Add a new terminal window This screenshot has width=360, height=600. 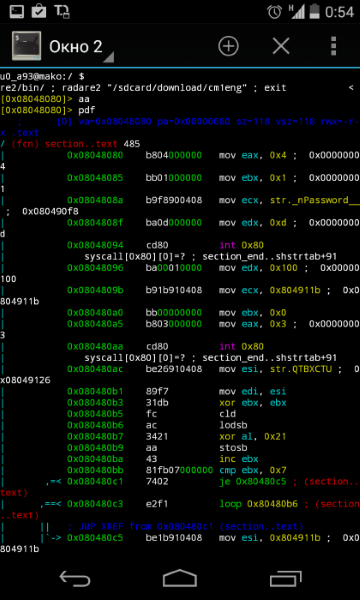[228, 46]
